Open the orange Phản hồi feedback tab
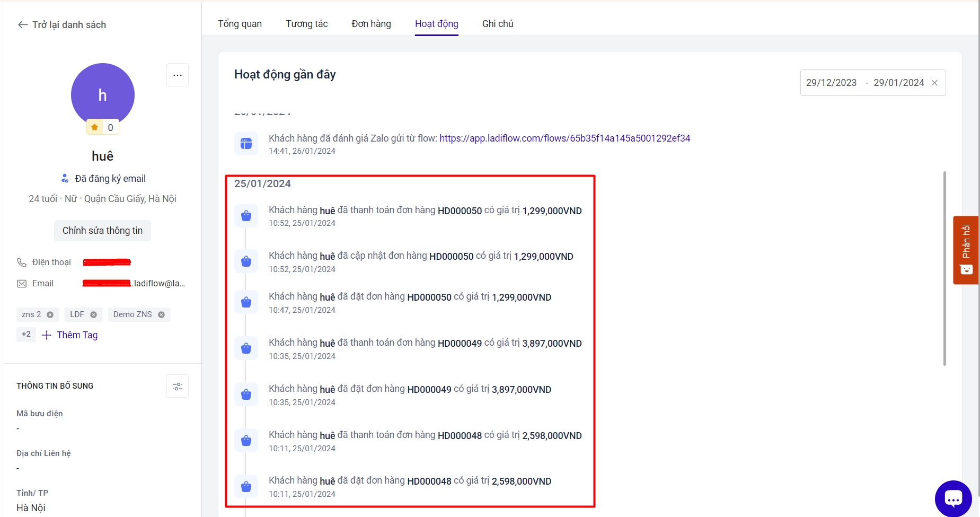 [965, 250]
